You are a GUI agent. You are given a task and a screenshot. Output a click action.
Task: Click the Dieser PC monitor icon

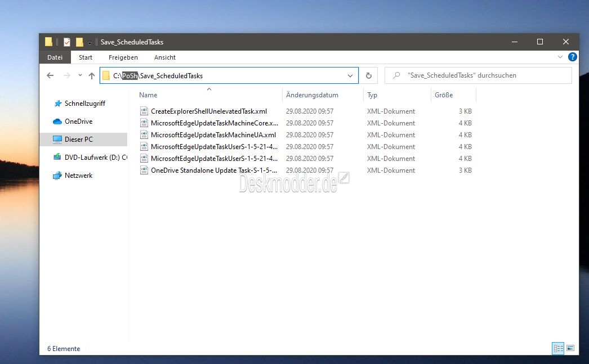pos(57,139)
